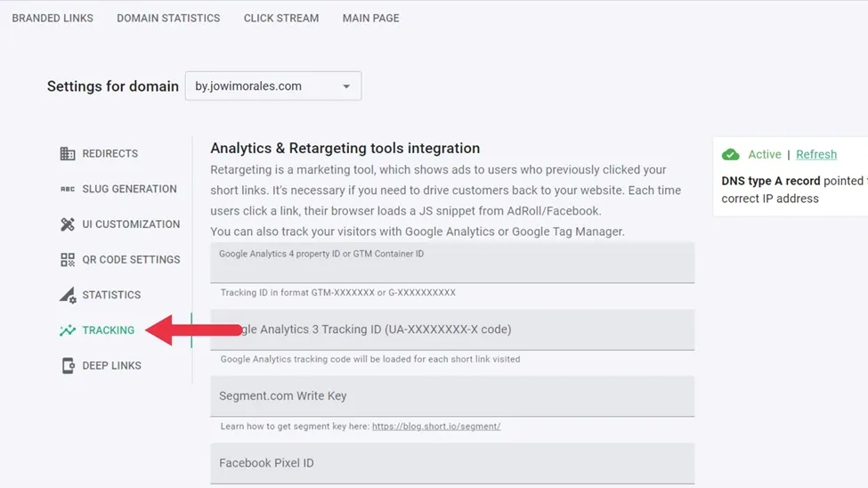Image resolution: width=868 pixels, height=488 pixels.
Task: Open the Main Page tab
Action: coord(371,19)
